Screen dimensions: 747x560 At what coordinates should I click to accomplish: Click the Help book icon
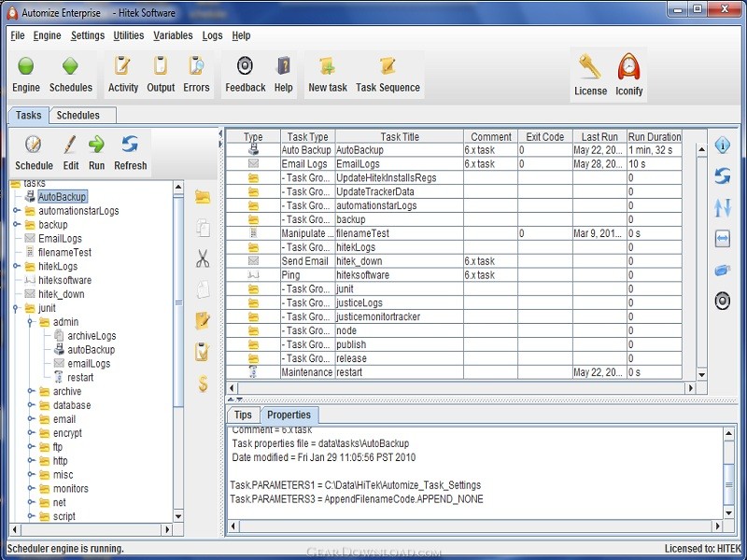tap(284, 65)
